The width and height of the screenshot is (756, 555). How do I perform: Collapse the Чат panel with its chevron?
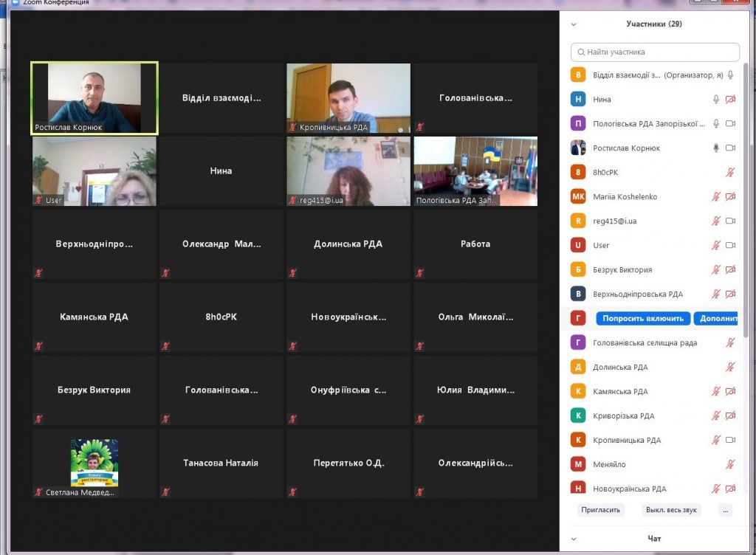573,539
